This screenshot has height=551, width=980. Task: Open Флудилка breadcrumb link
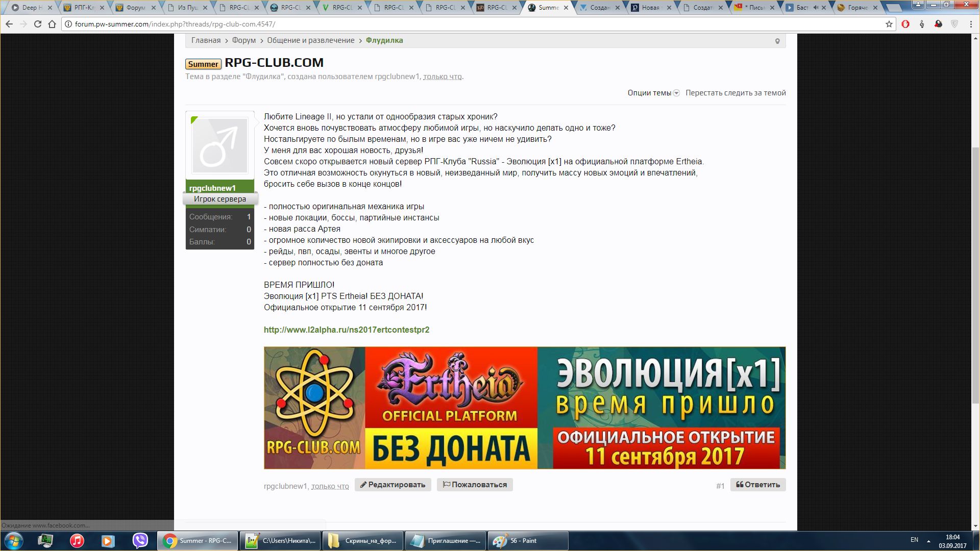point(384,40)
